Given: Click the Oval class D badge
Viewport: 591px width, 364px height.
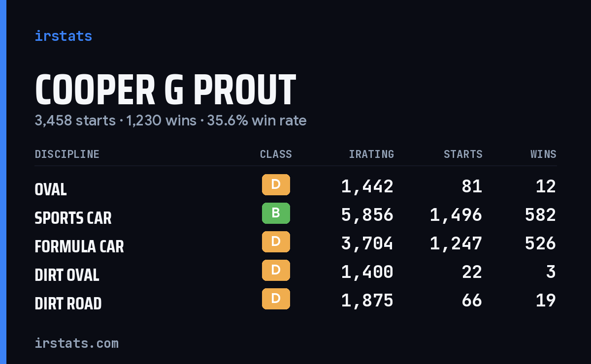Looking at the screenshot, I should tap(276, 185).
